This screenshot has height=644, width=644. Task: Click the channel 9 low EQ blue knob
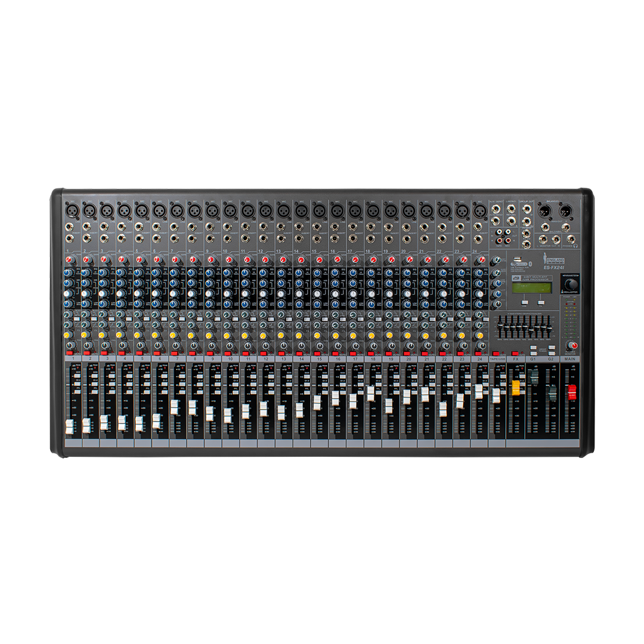pos(209,304)
